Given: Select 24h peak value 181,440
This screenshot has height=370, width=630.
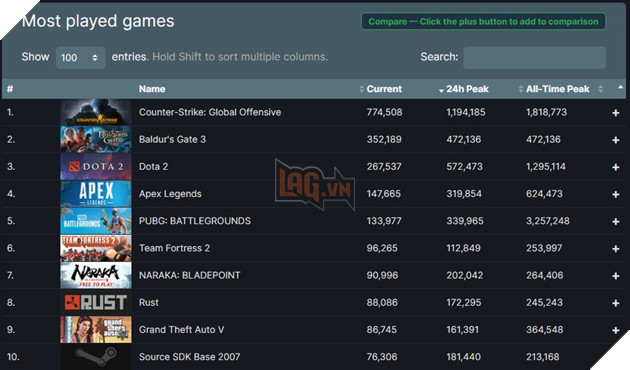Looking at the screenshot, I should [463, 357].
